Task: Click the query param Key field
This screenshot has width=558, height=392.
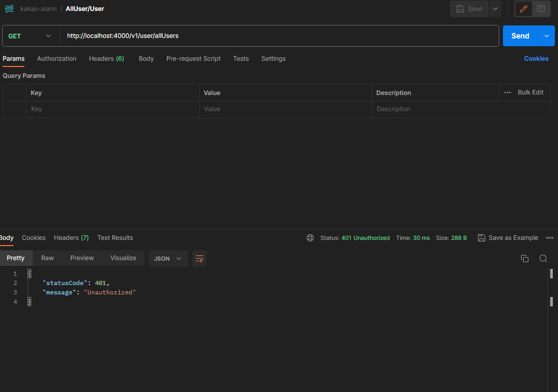Action: point(112,109)
